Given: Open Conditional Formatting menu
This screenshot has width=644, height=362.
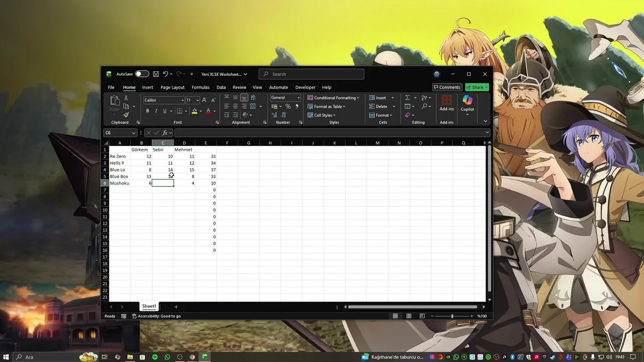Looking at the screenshot, I should point(333,98).
